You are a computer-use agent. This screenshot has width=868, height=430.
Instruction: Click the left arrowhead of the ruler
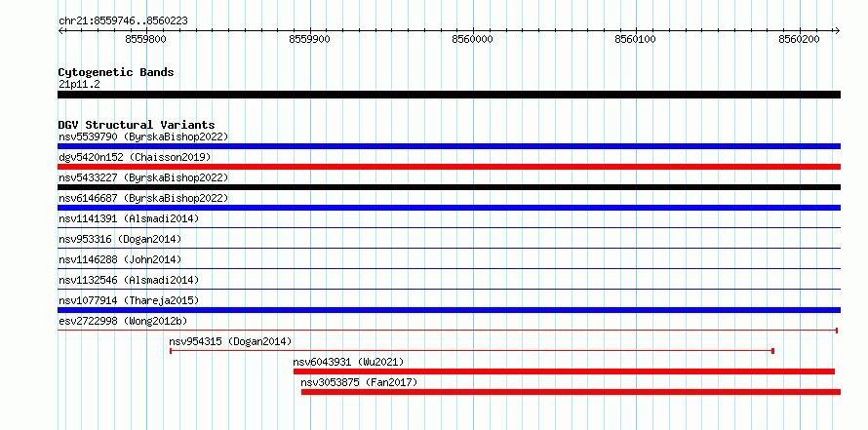(x=60, y=30)
